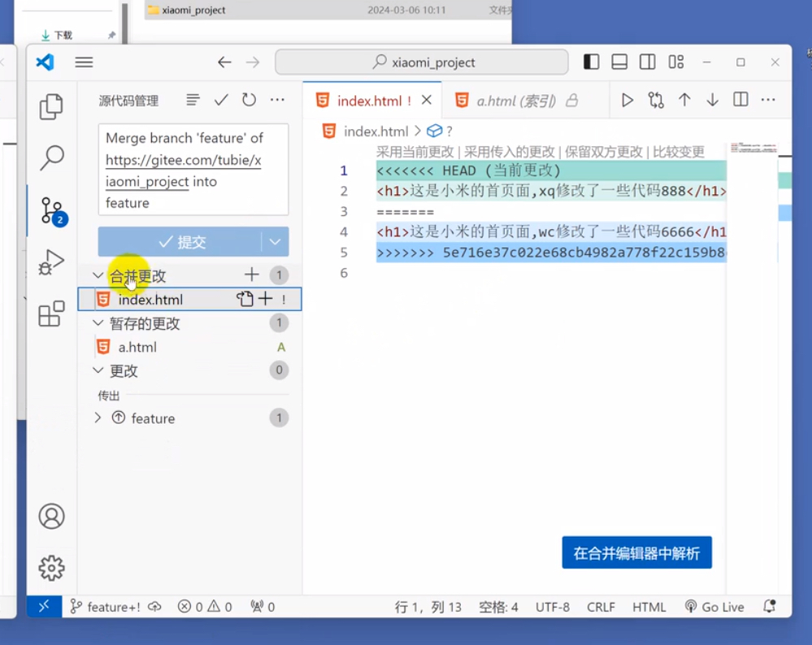This screenshot has height=645, width=812.
Task: Open the Explorer view in activity bar
Action: 51,106
